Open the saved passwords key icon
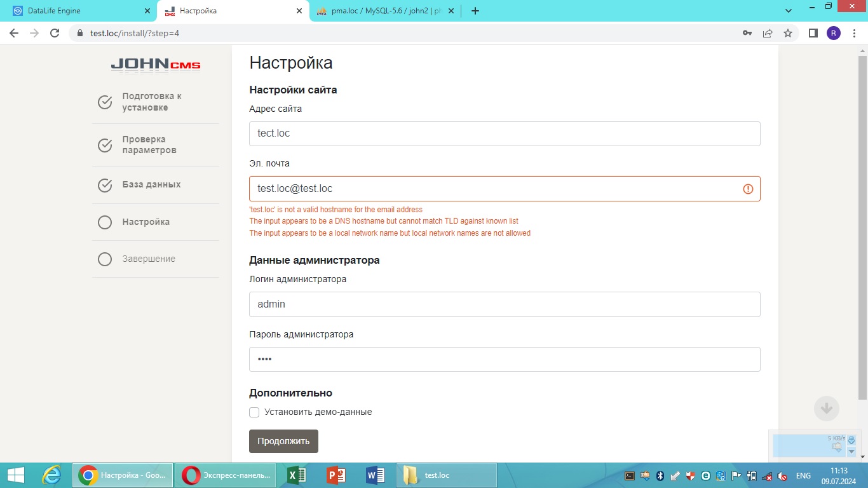 pyautogui.click(x=747, y=33)
